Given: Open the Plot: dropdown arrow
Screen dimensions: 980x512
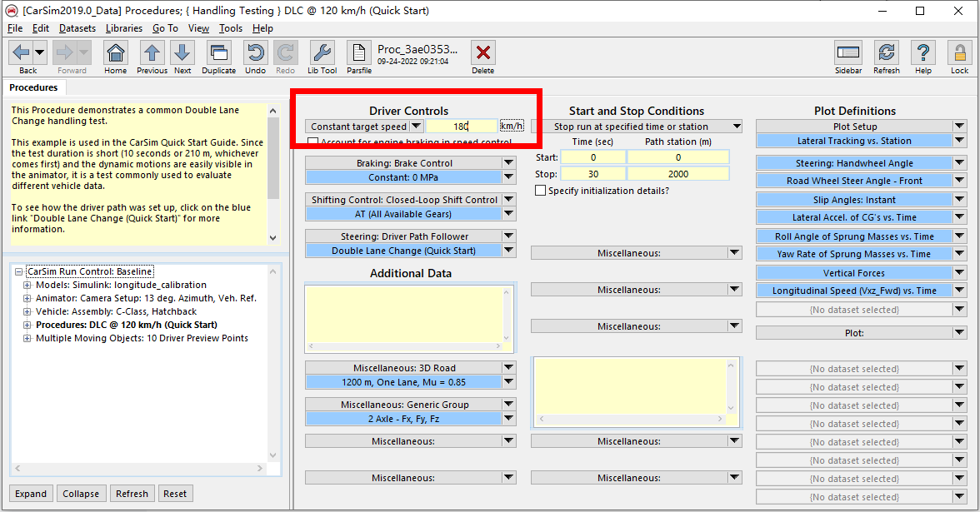Looking at the screenshot, I should (959, 333).
